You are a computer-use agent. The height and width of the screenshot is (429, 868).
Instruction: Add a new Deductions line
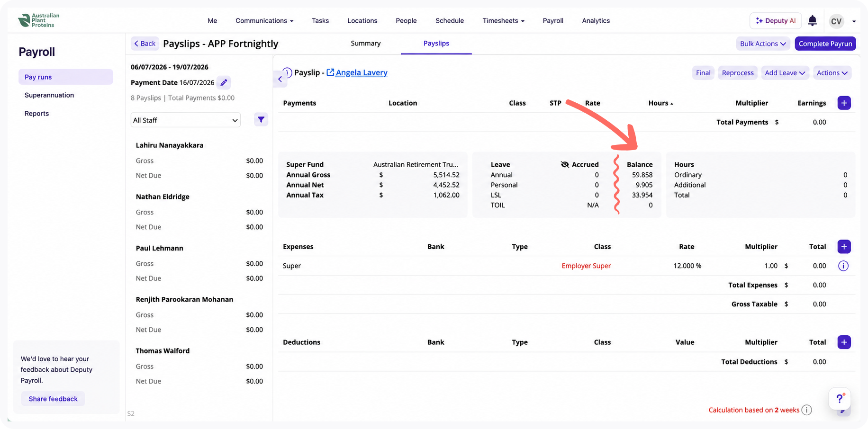pyautogui.click(x=844, y=342)
